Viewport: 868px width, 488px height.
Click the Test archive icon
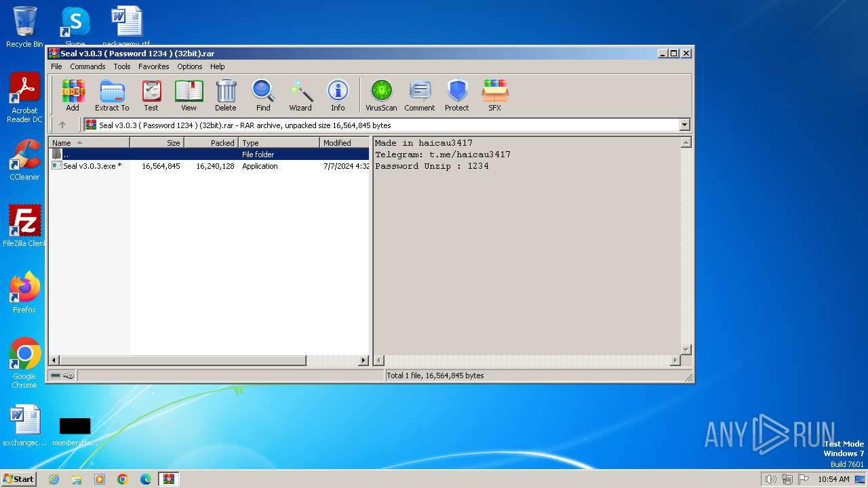(x=151, y=96)
